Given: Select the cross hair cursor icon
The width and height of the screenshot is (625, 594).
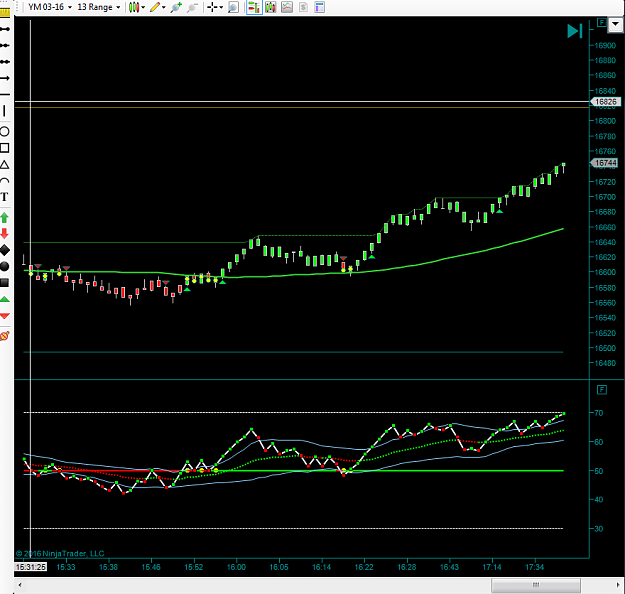Looking at the screenshot, I should [x=212, y=7].
